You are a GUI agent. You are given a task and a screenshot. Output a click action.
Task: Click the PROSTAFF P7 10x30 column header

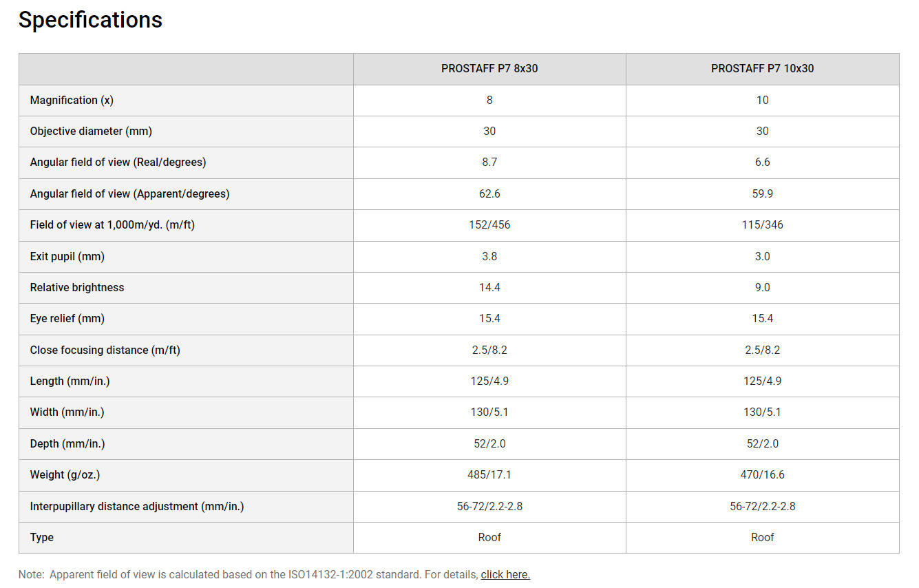click(x=762, y=69)
